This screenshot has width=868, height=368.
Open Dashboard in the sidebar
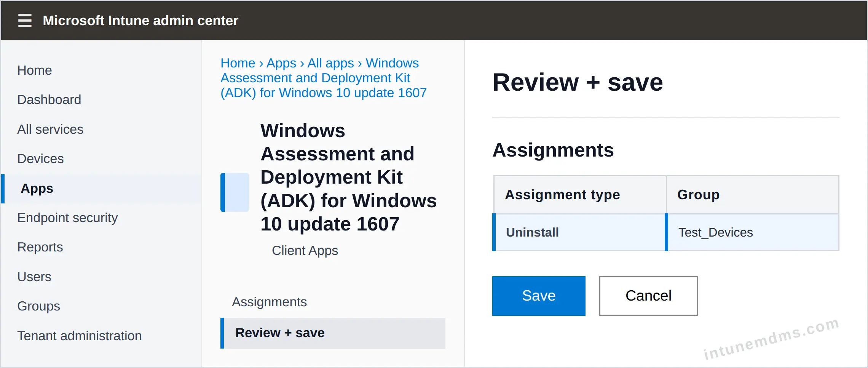click(49, 100)
